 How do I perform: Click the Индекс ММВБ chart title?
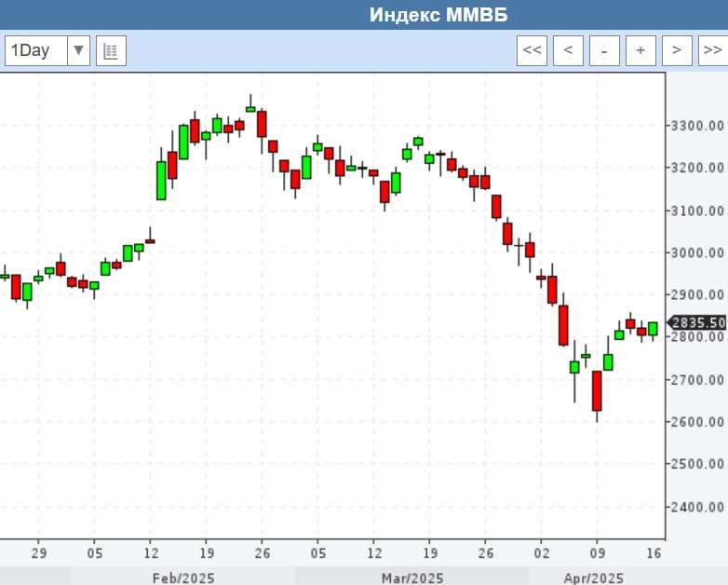click(438, 15)
